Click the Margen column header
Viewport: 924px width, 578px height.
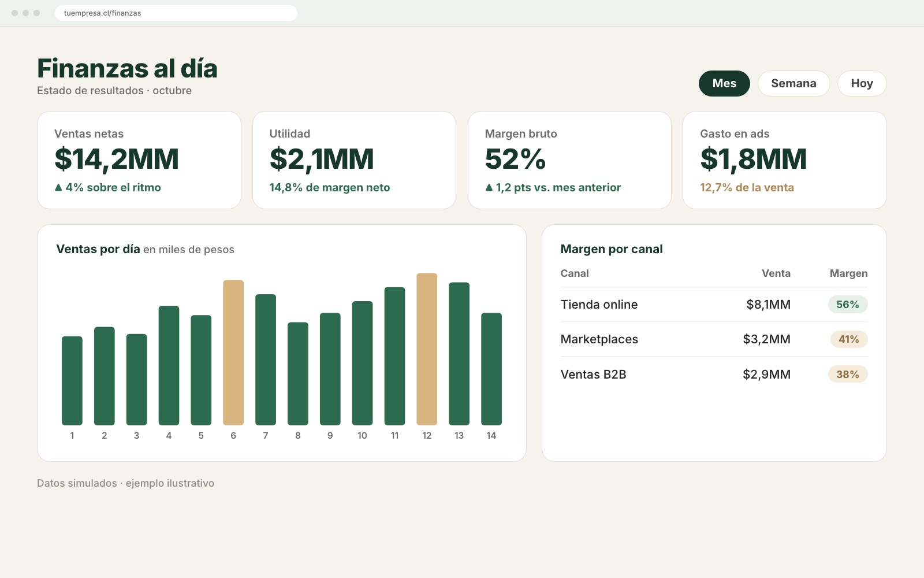point(848,273)
